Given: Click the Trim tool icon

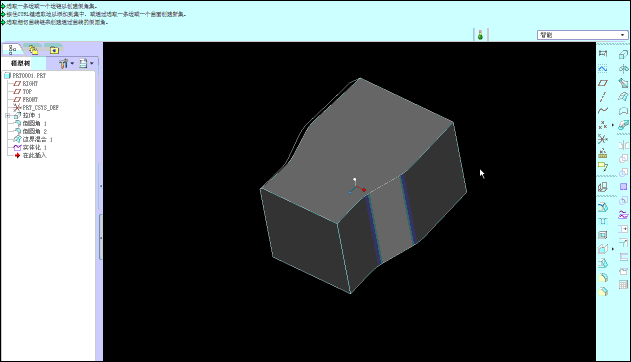Looking at the screenshot, I should point(623,173).
